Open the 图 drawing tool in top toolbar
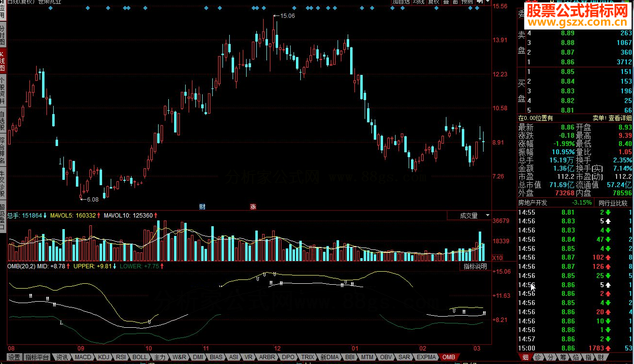This screenshot has width=634, height=364. point(455,2)
